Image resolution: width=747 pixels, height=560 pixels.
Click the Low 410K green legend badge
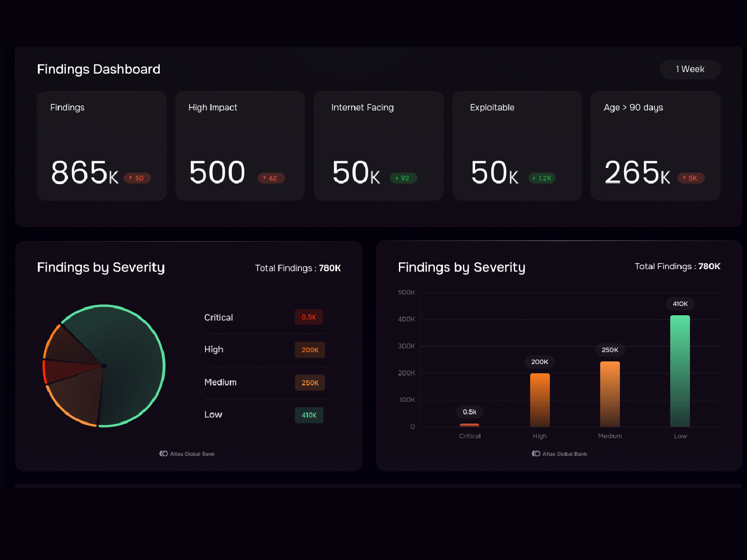309,415
